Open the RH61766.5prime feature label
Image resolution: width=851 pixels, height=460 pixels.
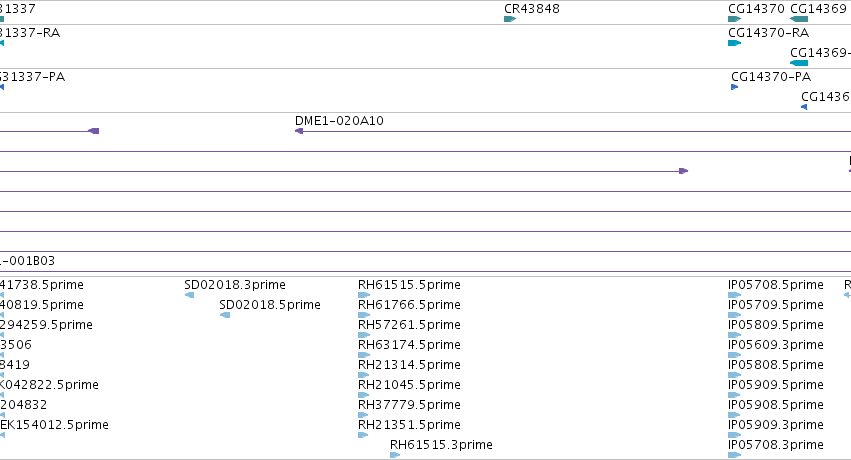[409, 305]
